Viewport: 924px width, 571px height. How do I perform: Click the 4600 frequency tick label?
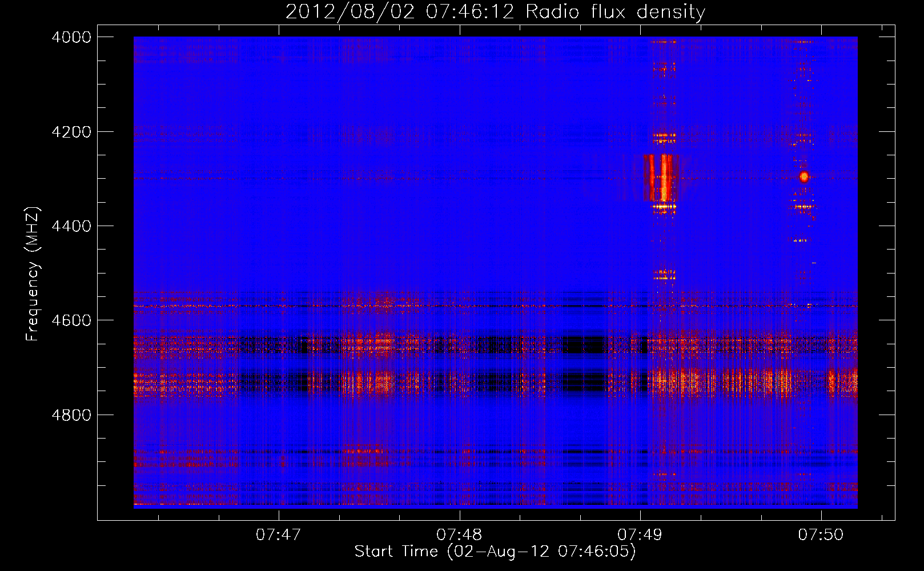(71, 320)
